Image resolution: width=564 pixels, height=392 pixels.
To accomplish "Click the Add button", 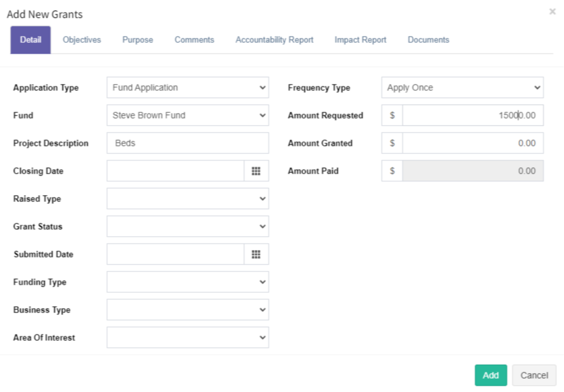I will click(491, 376).
